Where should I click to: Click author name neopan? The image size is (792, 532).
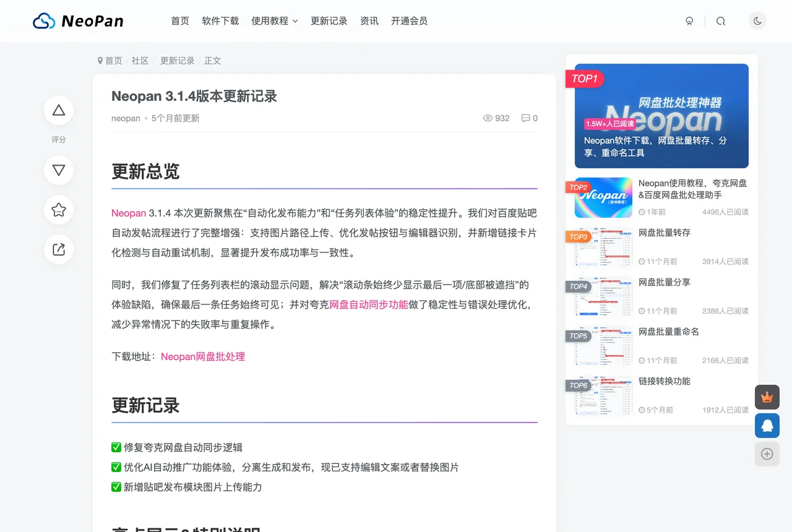[126, 118]
